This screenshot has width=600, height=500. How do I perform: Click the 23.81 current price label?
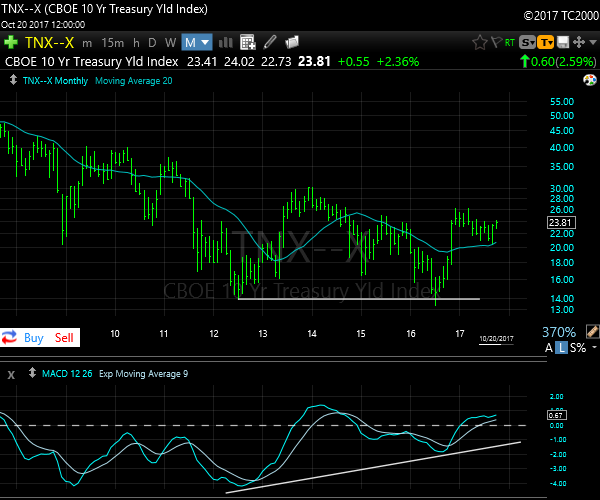pos(561,223)
